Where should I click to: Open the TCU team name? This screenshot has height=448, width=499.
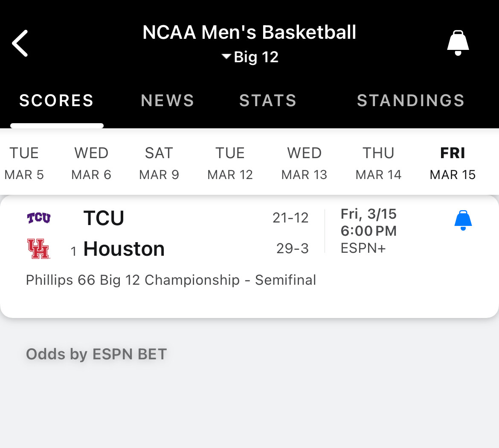tap(104, 218)
